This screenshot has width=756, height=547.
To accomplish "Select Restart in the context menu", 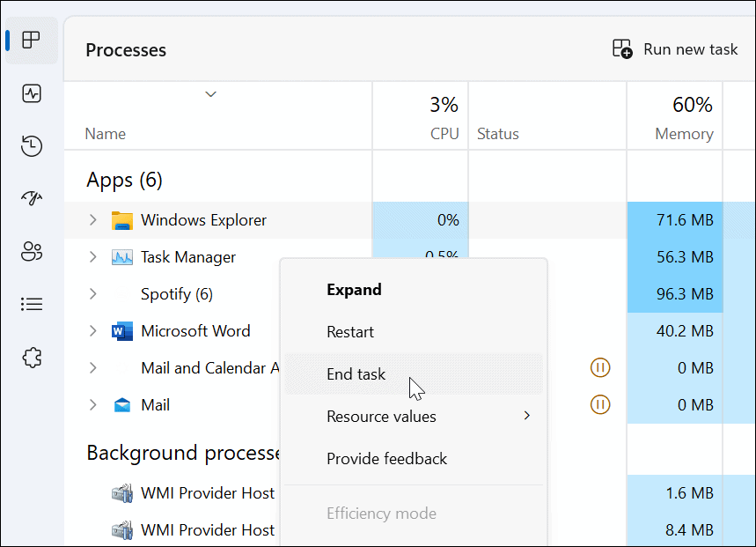I will [x=349, y=331].
